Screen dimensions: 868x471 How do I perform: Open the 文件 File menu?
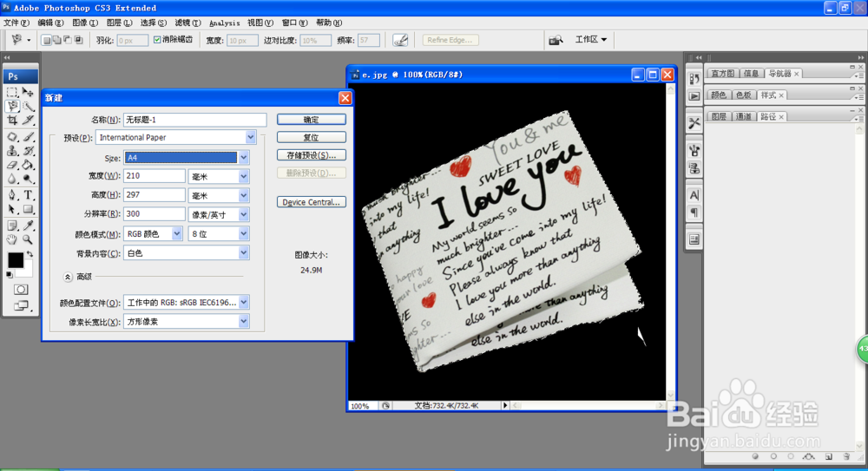16,23
